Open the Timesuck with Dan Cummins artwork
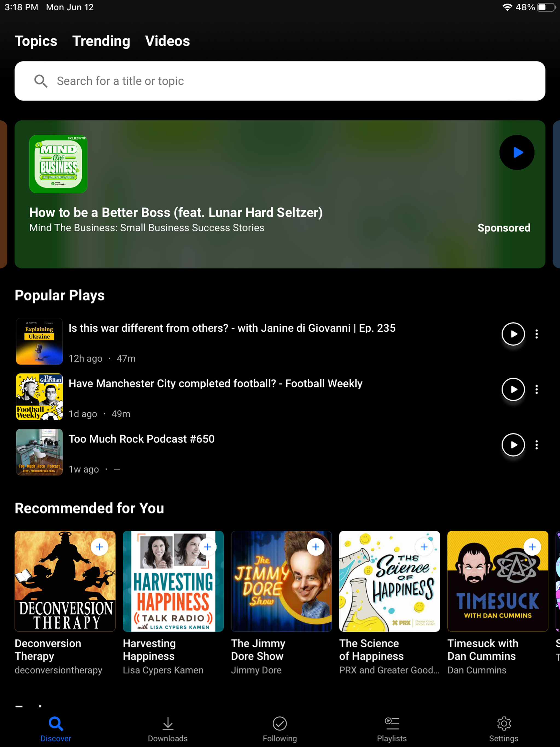The height and width of the screenshot is (747, 560). 497,588
